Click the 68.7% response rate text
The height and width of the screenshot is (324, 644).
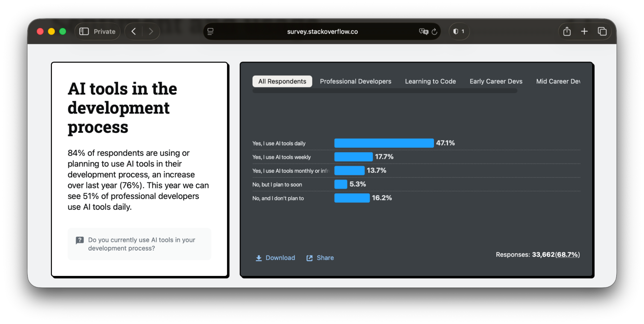pyautogui.click(x=567, y=255)
